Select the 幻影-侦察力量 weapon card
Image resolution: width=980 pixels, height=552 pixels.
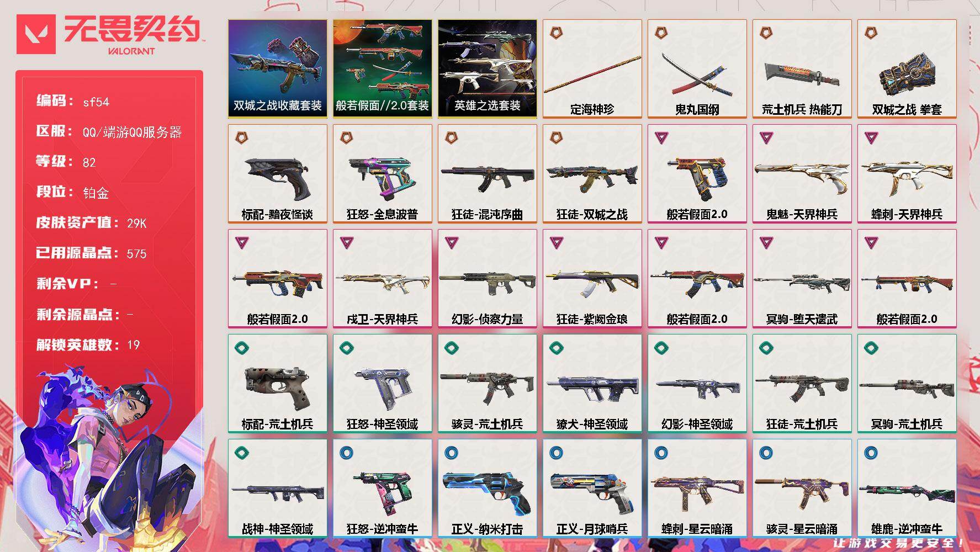[x=488, y=279]
